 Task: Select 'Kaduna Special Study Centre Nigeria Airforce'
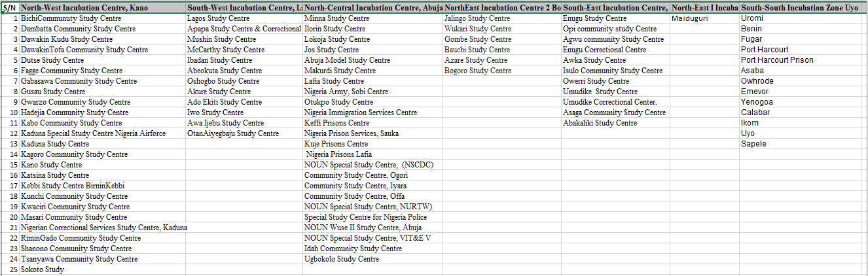(x=102, y=133)
